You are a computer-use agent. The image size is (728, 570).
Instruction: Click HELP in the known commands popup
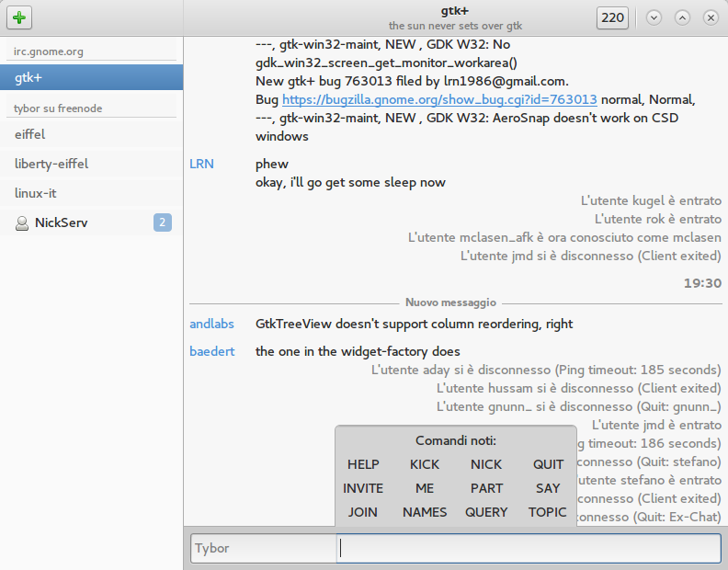pyautogui.click(x=363, y=464)
